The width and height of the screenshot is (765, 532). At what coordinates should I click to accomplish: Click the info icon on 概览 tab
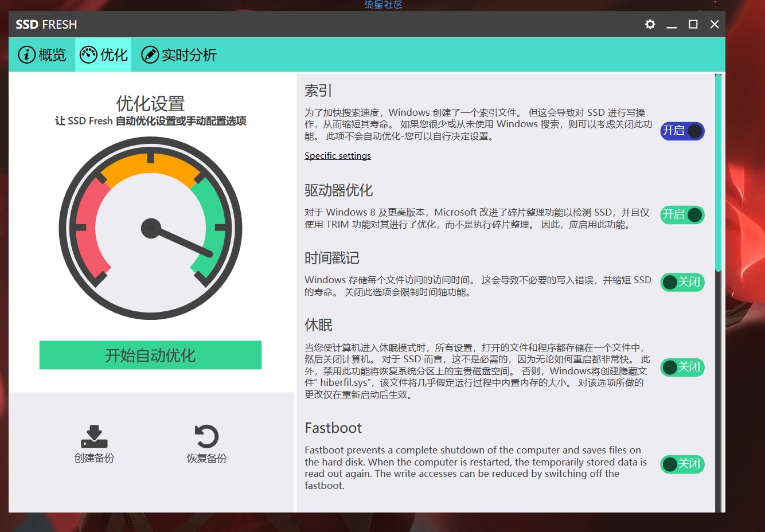(x=26, y=55)
